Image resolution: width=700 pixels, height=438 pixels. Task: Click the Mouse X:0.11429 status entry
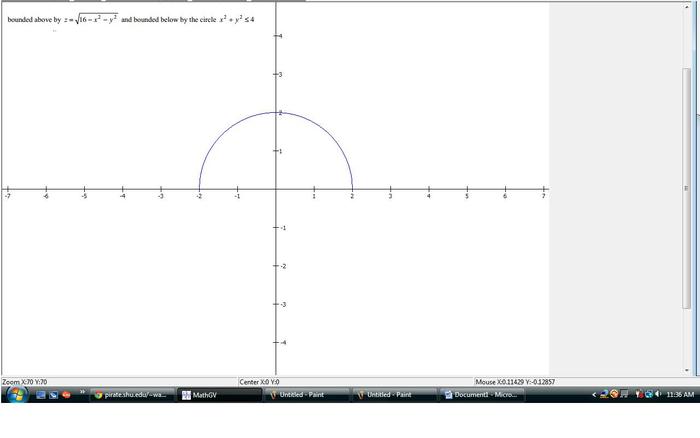point(515,382)
